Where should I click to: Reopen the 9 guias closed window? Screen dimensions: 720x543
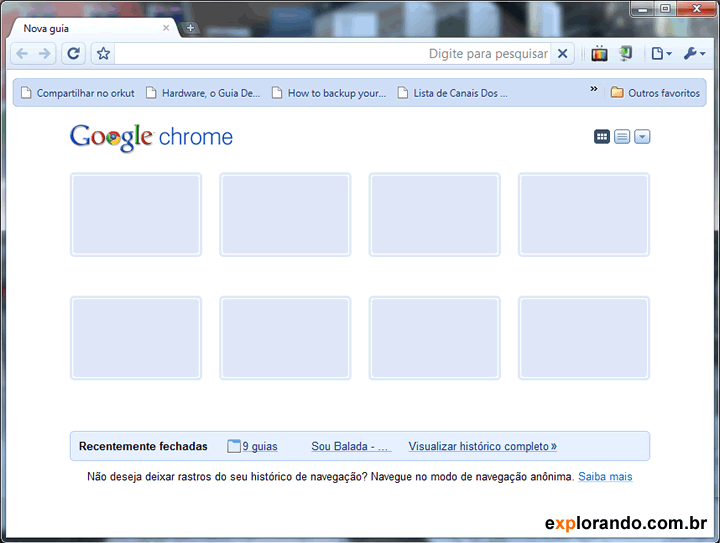pos(253,446)
